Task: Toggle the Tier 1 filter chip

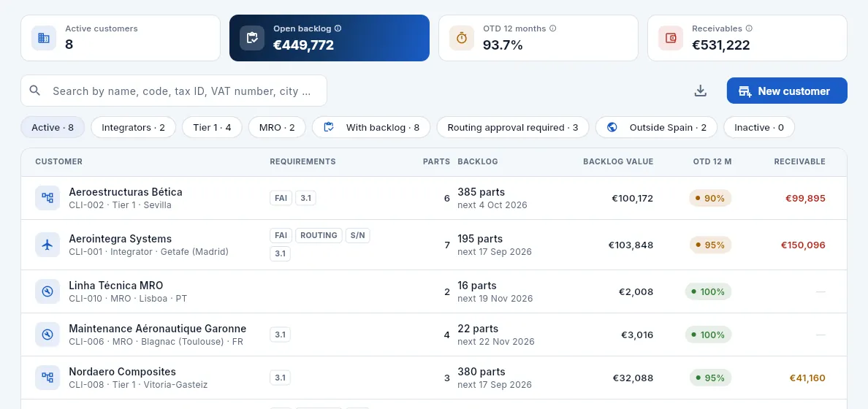Action: (212, 127)
